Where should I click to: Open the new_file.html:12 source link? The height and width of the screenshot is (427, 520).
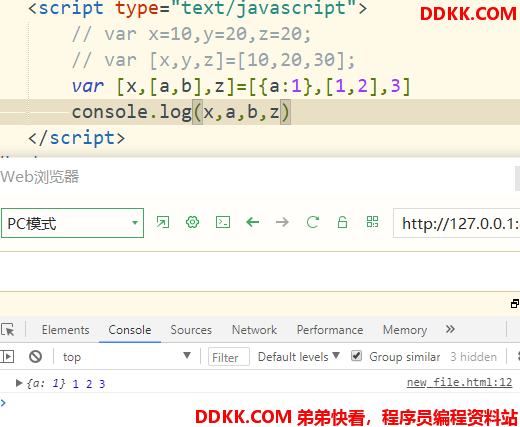[459, 382]
